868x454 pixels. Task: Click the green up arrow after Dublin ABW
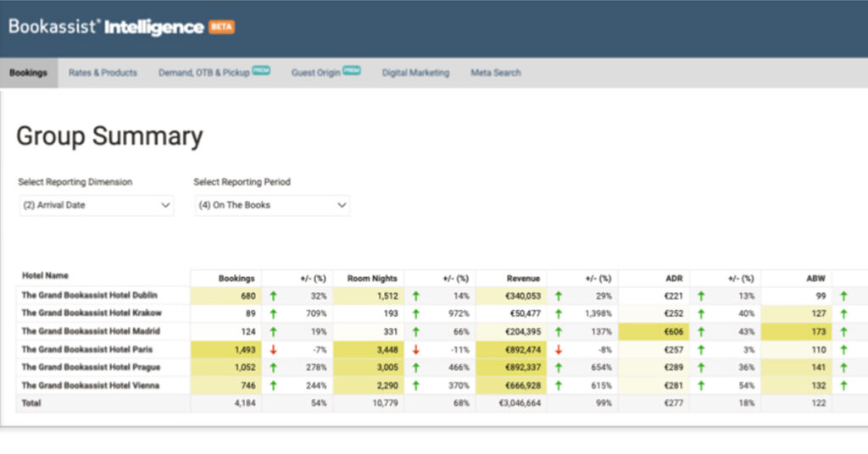[x=843, y=296]
